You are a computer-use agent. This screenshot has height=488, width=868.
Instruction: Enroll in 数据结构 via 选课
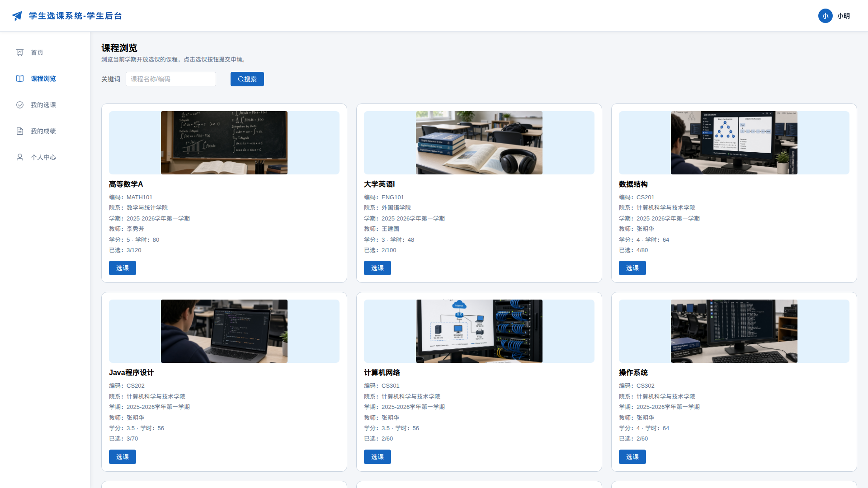point(632,268)
